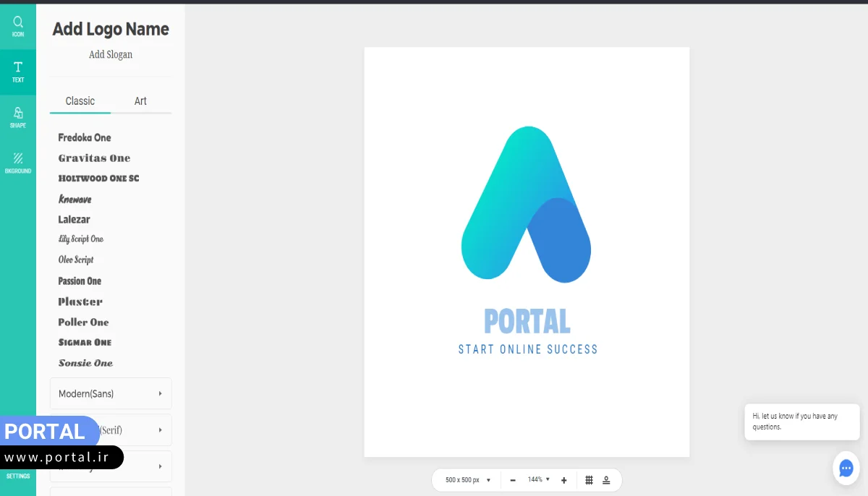The height and width of the screenshot is (496, 868).
Task: Open the 144% zoom level dropdown
Action: click(539, 479)
